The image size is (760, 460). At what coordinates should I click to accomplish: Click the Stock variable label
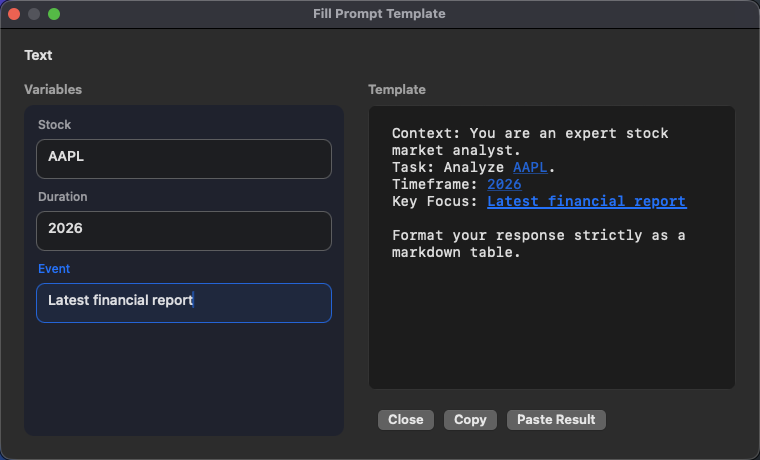point(54,125)
